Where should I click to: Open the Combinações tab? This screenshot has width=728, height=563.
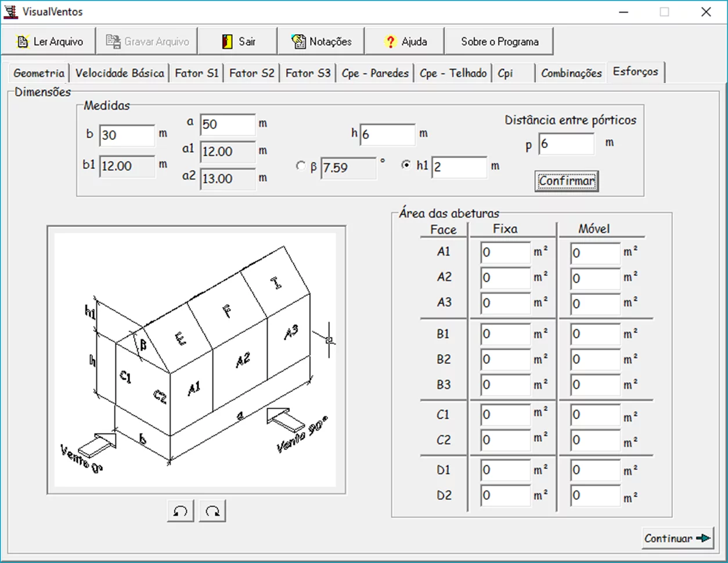tap(571, 73)
